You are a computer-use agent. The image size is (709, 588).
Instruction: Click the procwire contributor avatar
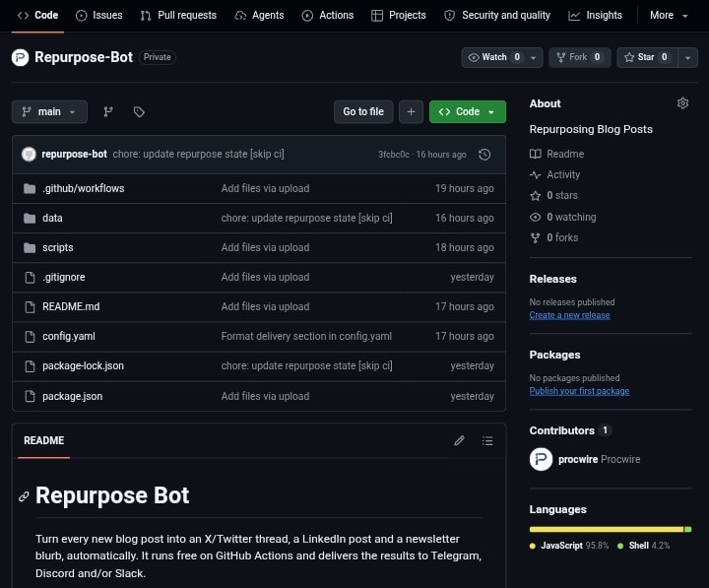tap(541, 459)
